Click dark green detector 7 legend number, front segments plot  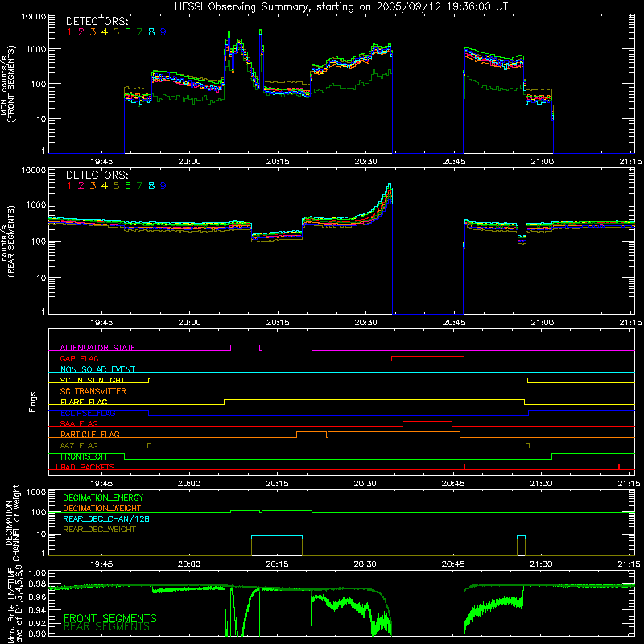click(x=139, y=32)
